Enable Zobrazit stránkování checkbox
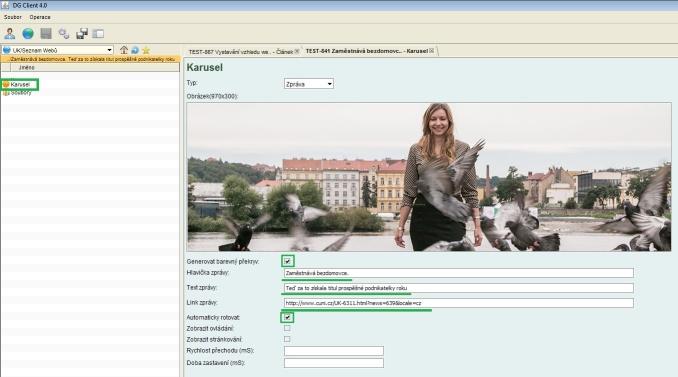 (x=287, y=339)
